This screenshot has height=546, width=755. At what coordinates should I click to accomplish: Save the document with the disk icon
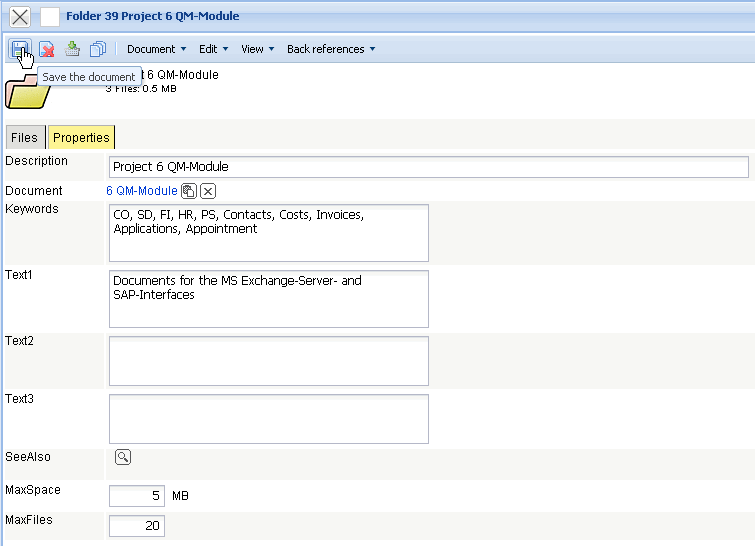click(20, 49)
